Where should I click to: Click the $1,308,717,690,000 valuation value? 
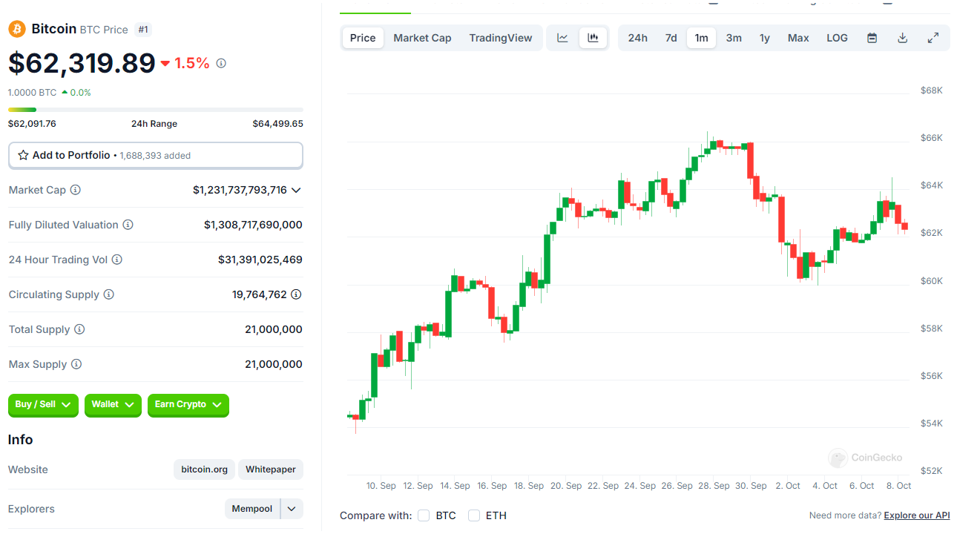253,225
